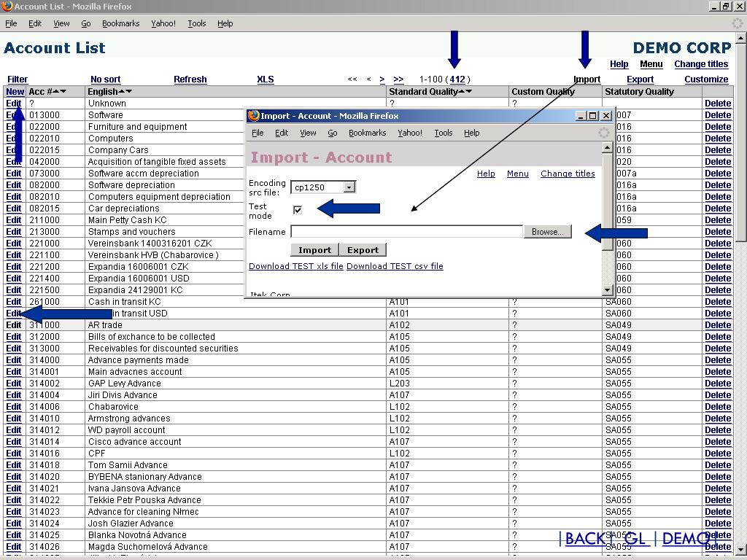Click the XLS export link
The height and width of the screenshot is (560, 747).
pos(266,79)
